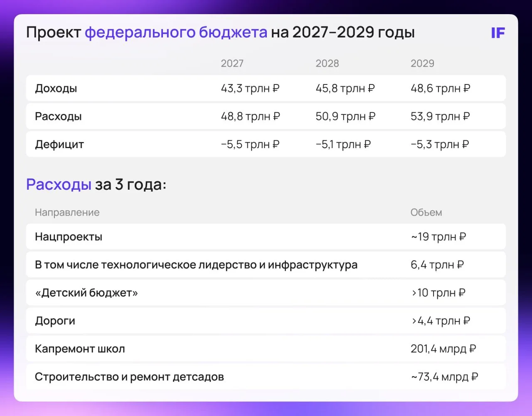The image size is (532, 416).
Task: Click the Объем column header
Action: click(x=426, y=213)
